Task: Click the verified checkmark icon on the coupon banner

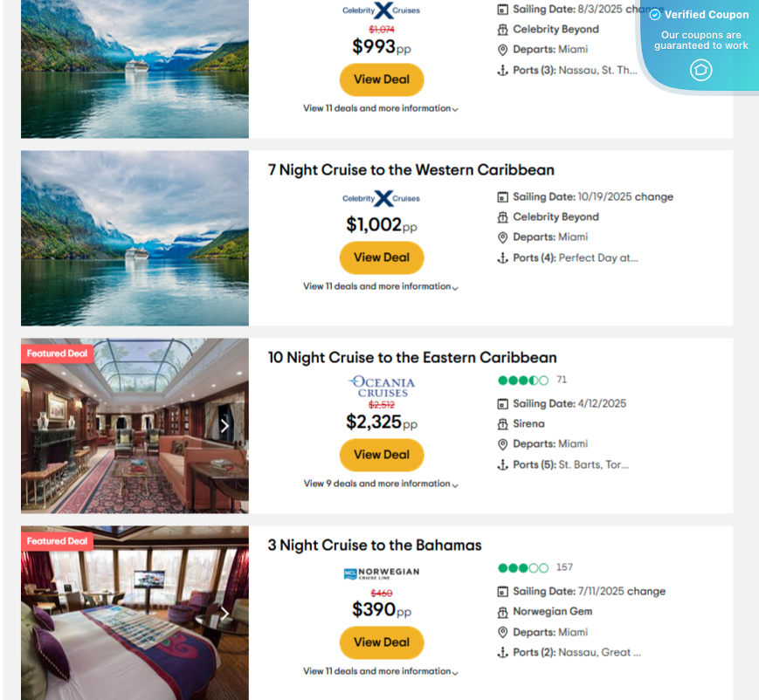Action: [653, 14]
